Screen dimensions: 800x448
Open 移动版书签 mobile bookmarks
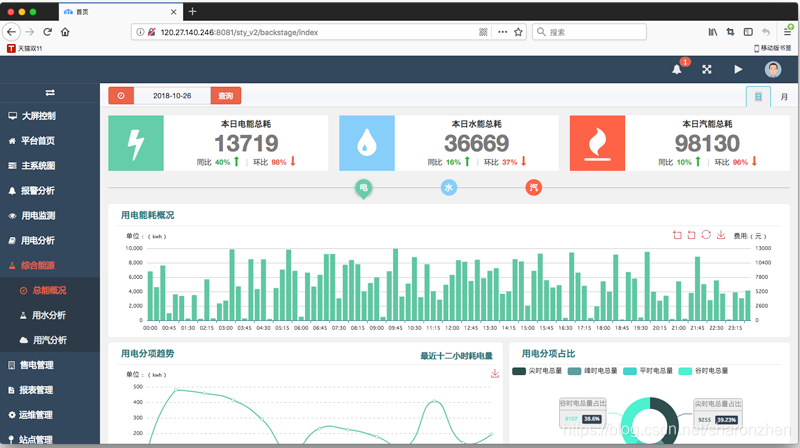772,48
